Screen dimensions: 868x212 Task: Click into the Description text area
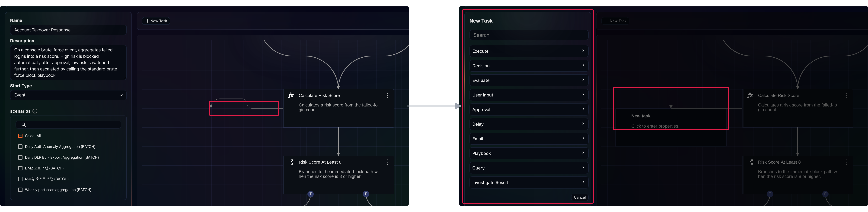[68, 63]
